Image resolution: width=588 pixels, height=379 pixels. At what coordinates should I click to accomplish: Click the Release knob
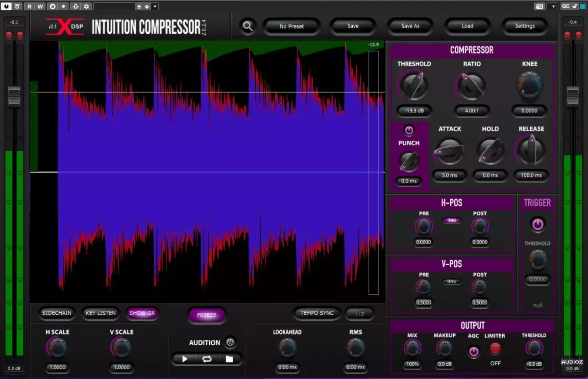(531, 151)
